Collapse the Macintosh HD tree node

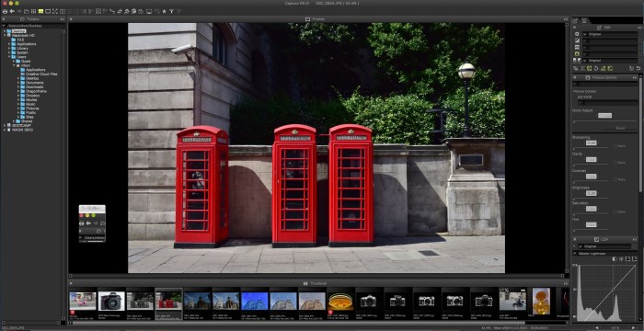5,35
